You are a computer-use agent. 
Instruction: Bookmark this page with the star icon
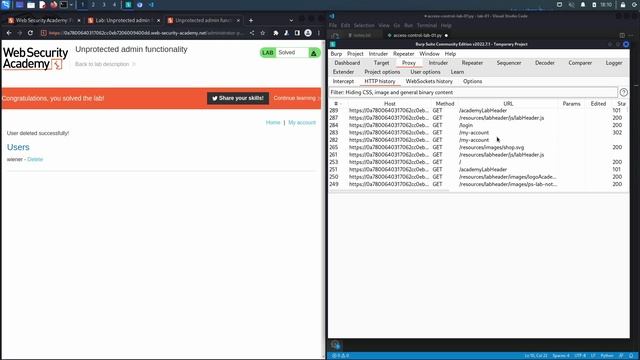tap(262, 33)
